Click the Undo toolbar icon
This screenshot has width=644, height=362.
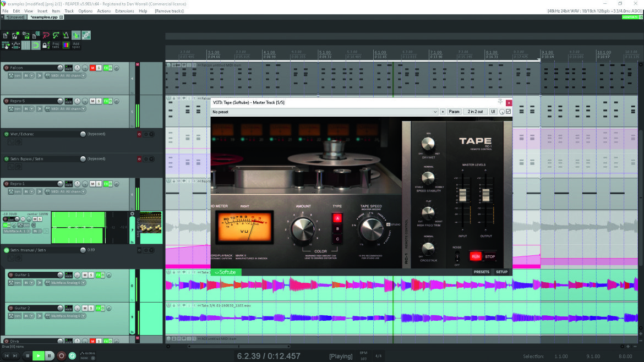pos(46,36)
